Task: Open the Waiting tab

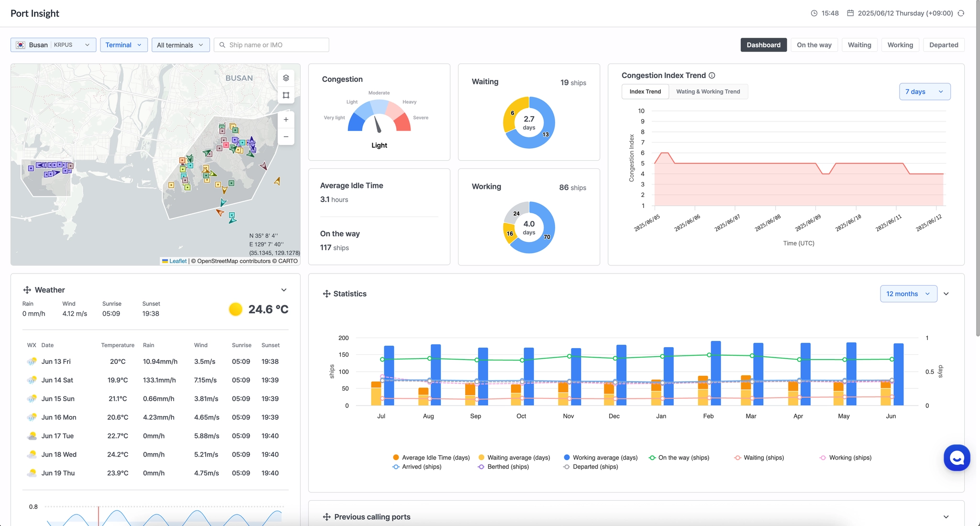Action: pyautogui.click(x=859, y=45)
